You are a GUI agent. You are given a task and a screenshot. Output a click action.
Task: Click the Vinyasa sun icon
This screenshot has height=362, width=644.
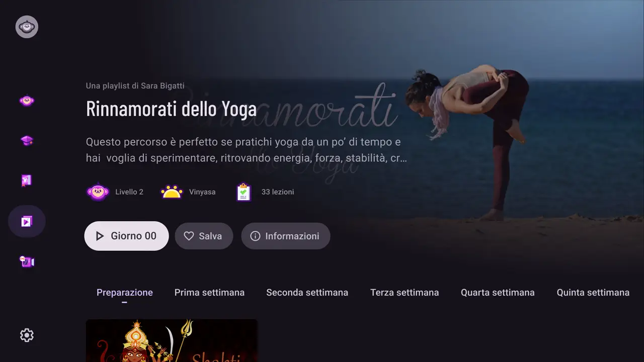click(172, 192)
